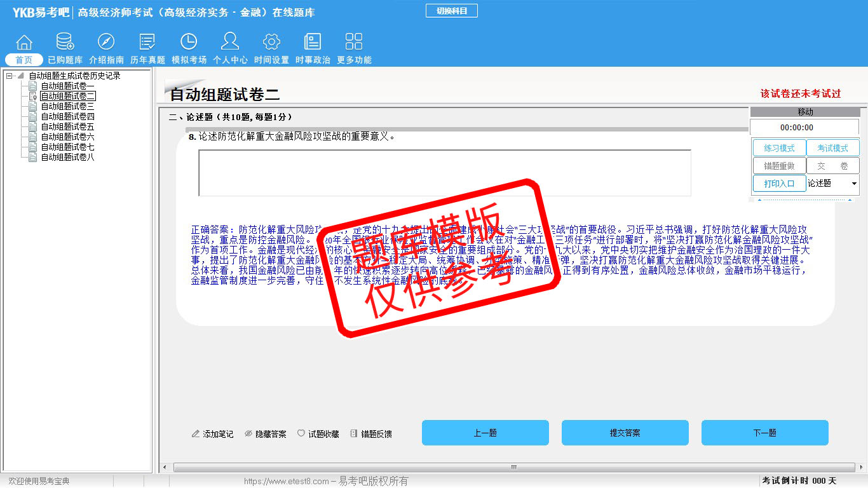Screen dimensions: 868x488
Task: Click inside the answer text box
Action: (x=444, y=173)
